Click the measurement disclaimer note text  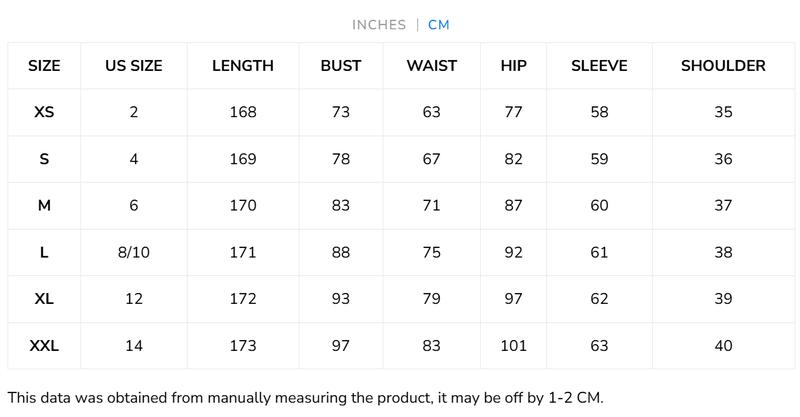coord(305,397)
